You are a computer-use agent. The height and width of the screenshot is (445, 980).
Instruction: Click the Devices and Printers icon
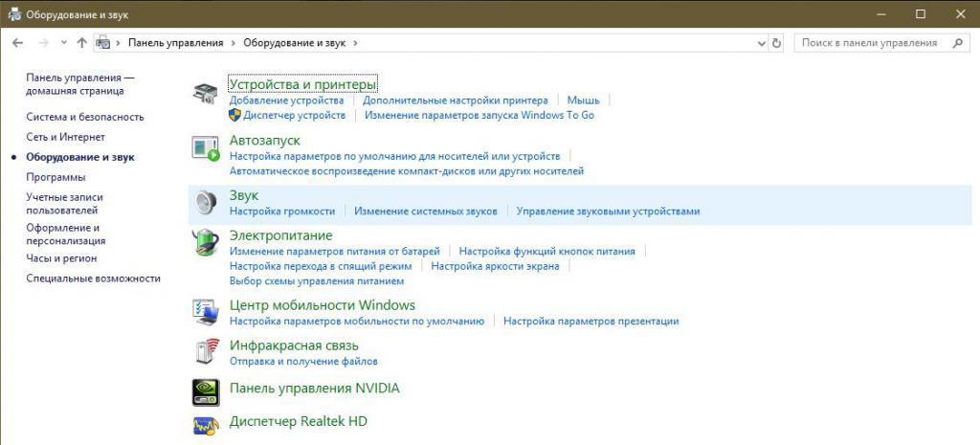click(x=205, y=94)
